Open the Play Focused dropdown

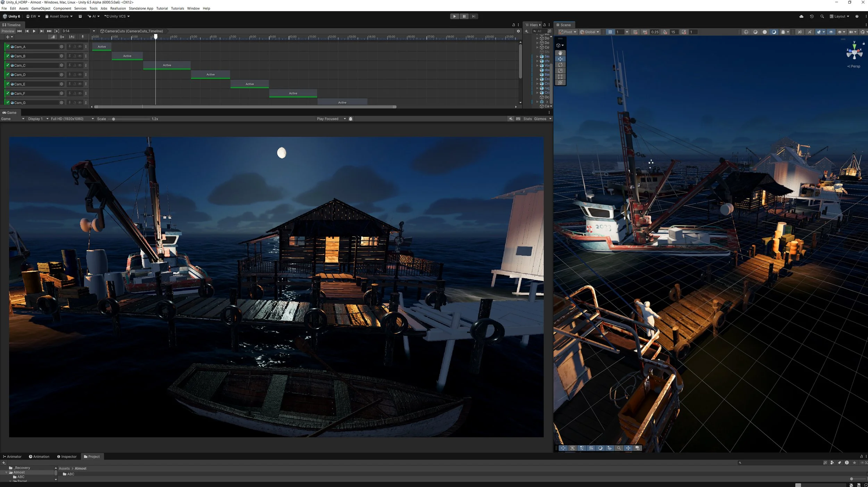click(331, 119)
